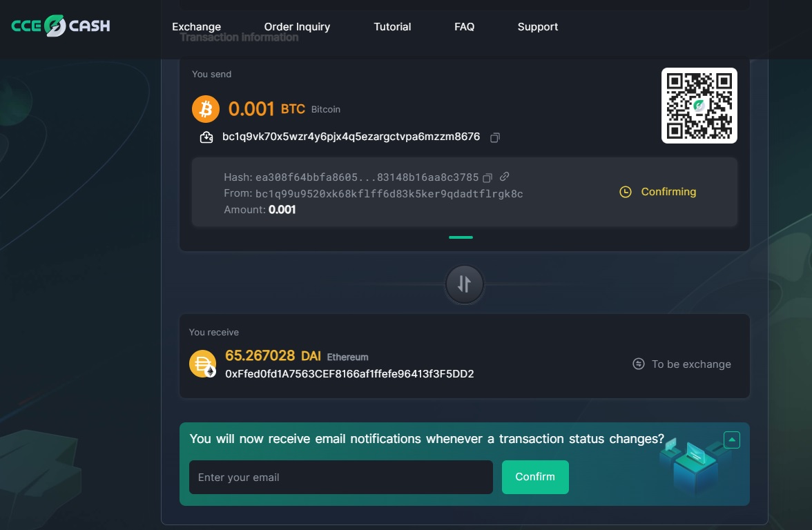The height and width of the screenshot is (530, 812).
Task: Click the Confirm email button
Action: [x=535, y=478]
